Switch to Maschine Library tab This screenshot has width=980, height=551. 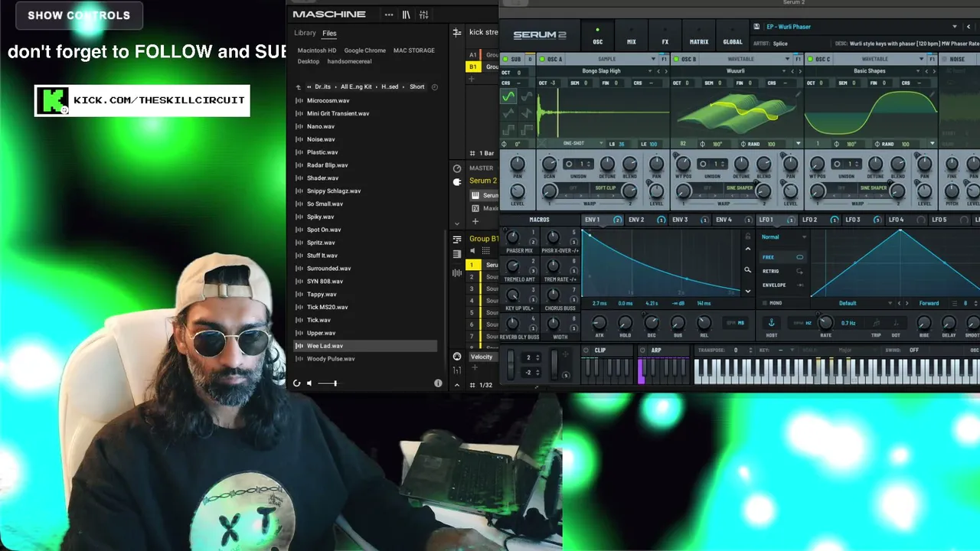click(x=305, y=33)
